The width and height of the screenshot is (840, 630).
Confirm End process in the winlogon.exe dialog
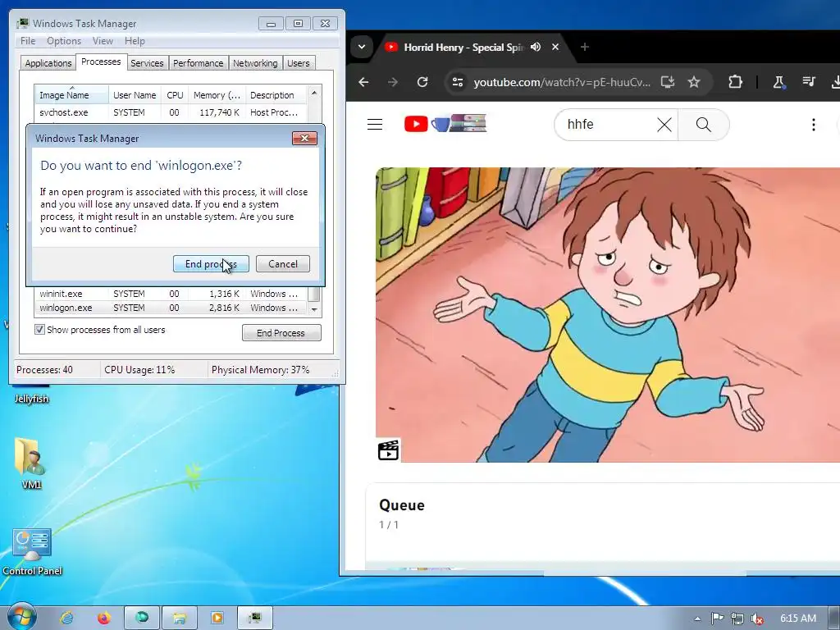tap(211, 263)
